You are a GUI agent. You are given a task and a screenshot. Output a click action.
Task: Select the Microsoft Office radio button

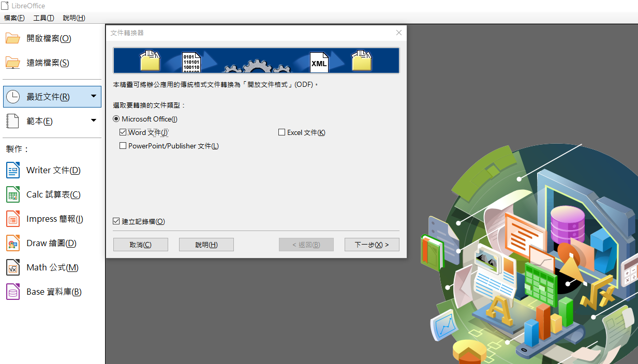(116, 119)
